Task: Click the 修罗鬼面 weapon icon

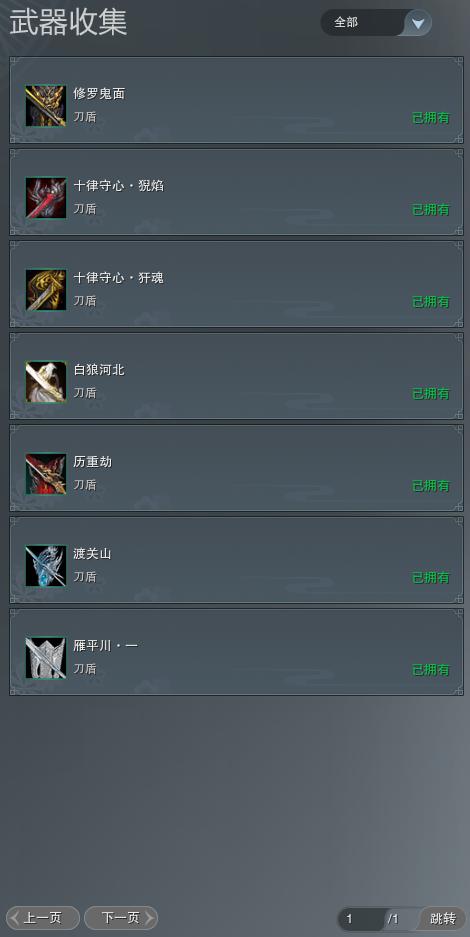Action: pyautogui.click(x=45, y=106)
